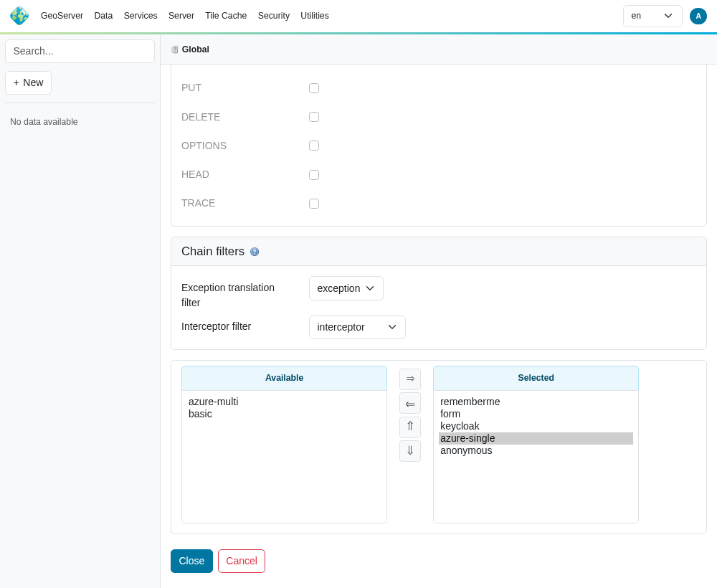Move selected filter up with up arrow
This screenshot has height=588, width=717.
pos(409,427)
